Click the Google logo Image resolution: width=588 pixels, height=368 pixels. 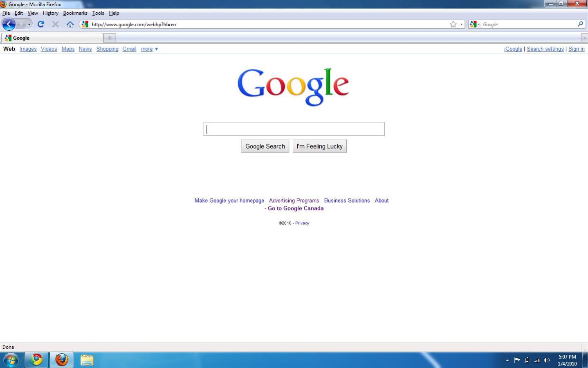coord(293,87)
